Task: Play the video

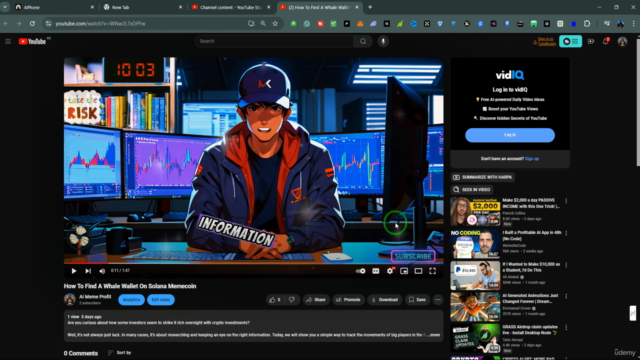Action: point(74,271)
